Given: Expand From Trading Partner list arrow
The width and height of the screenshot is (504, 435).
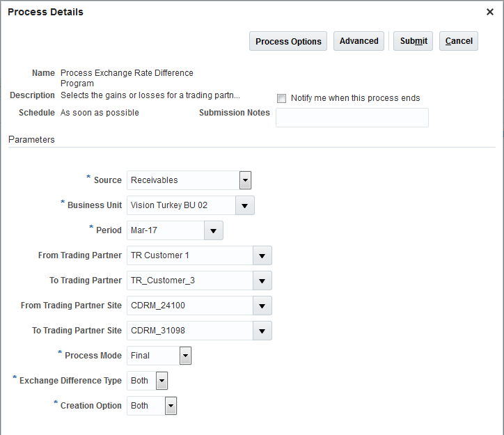Looking at the screenshot, I should point(262,255).
